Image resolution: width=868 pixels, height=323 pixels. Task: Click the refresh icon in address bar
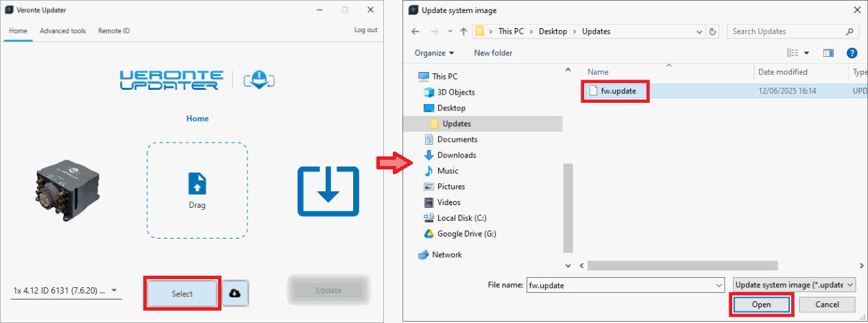[x=713, y=32]
